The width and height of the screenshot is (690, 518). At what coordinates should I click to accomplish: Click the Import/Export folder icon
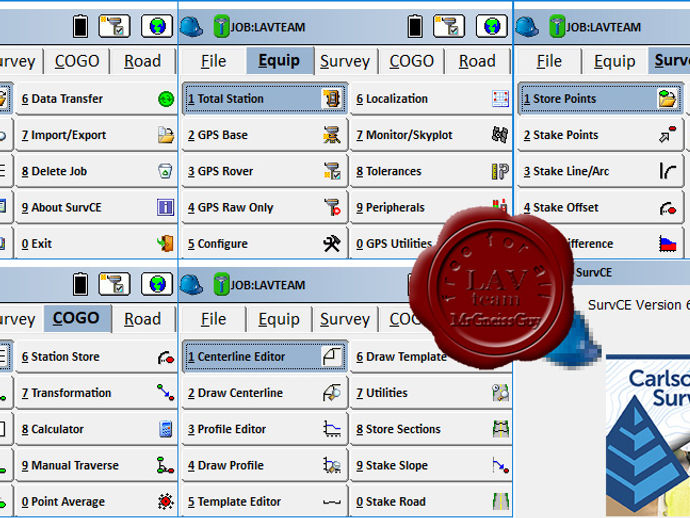[166, 135]
